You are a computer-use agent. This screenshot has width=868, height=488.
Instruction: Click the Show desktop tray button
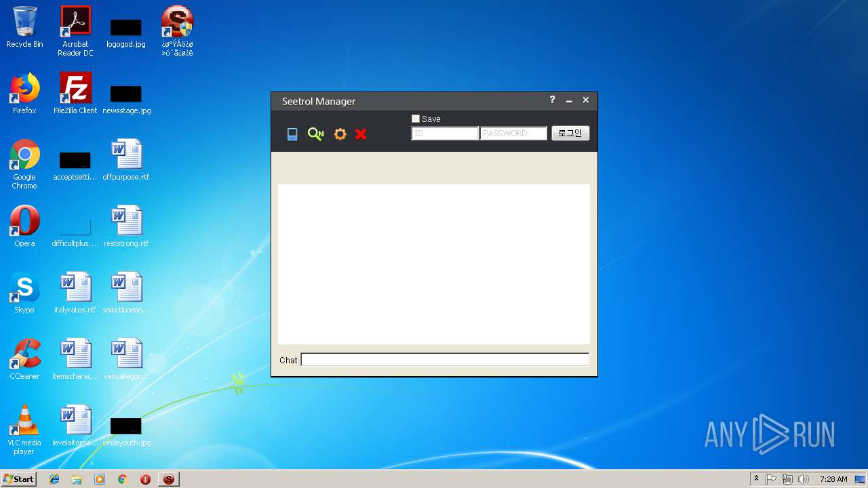(861, 479)
